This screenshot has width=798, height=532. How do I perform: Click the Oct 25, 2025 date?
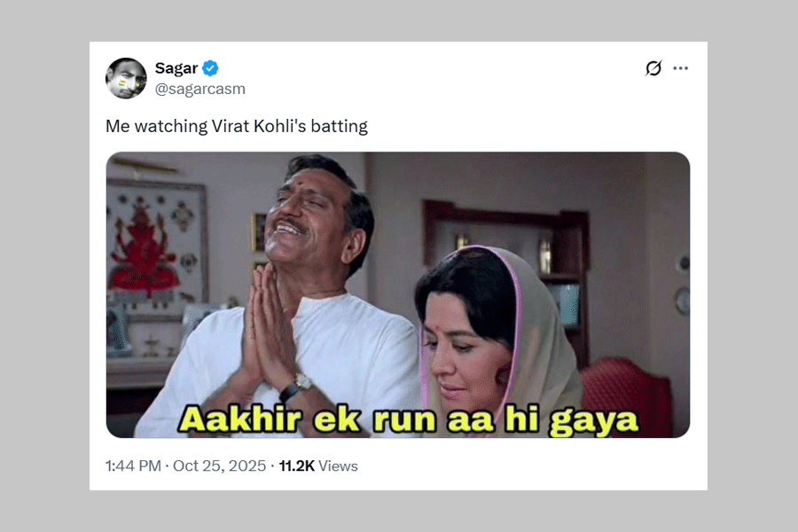pyautogui.click(x=219, y=465)
